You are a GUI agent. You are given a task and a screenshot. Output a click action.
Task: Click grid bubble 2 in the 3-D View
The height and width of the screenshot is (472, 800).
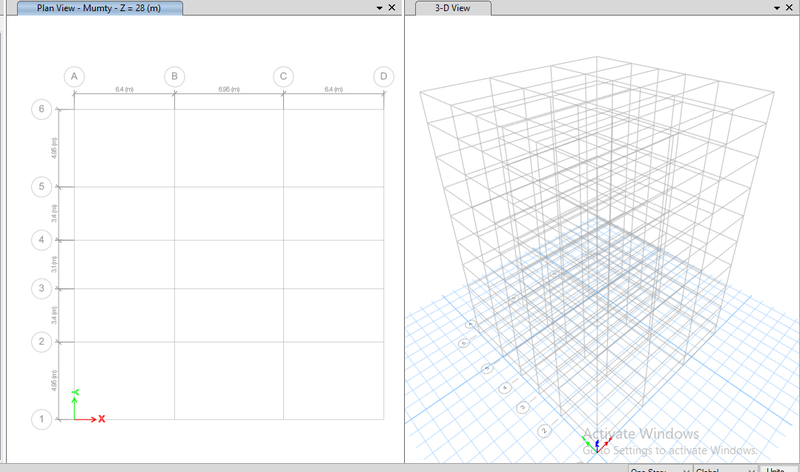(544, 431)
